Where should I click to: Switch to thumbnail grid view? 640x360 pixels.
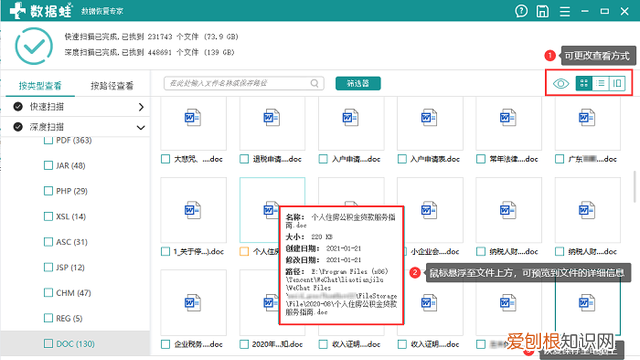tap(584, 84)
